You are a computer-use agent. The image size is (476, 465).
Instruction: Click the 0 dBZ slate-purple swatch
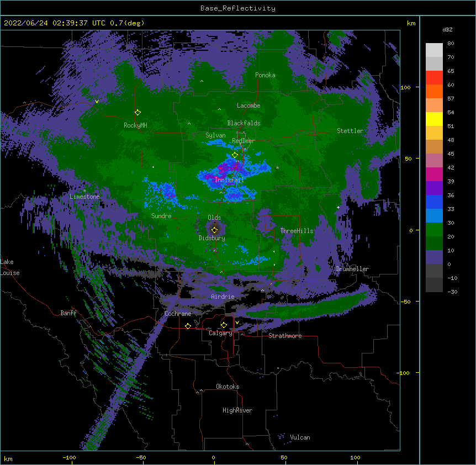pos(434,257)
